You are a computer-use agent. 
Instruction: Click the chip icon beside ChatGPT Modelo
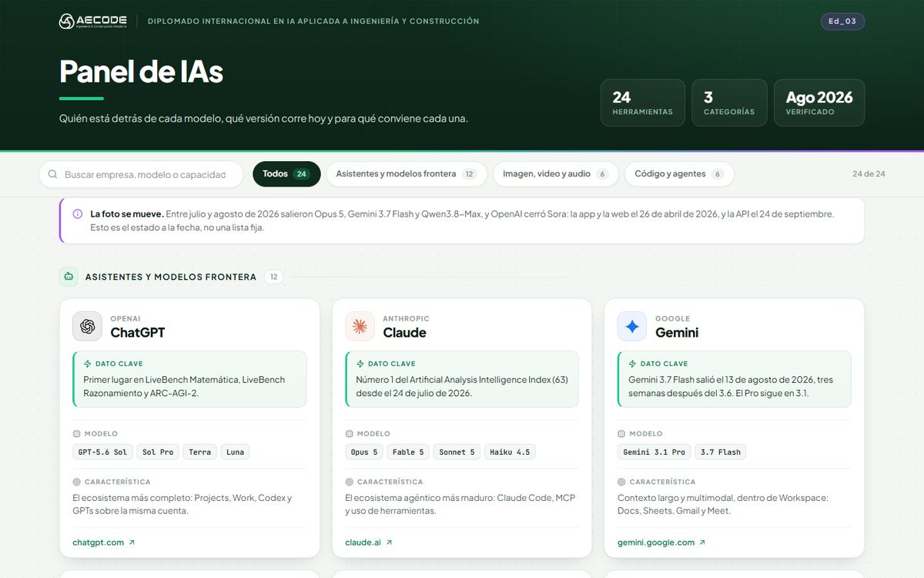(x=77, y=434)
